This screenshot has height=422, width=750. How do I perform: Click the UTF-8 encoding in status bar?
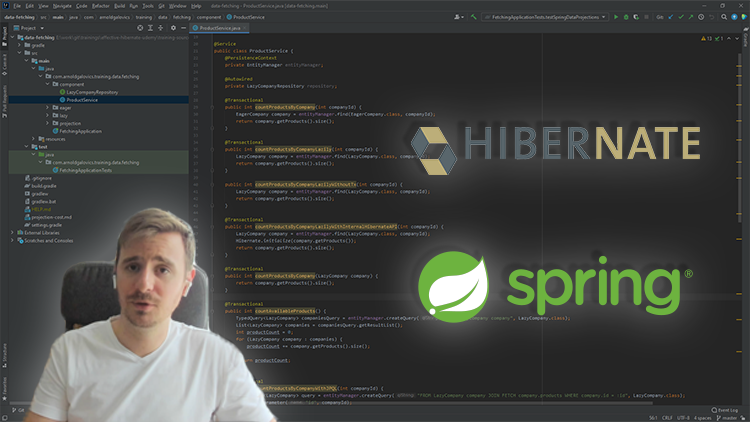(x=683, y=418)
